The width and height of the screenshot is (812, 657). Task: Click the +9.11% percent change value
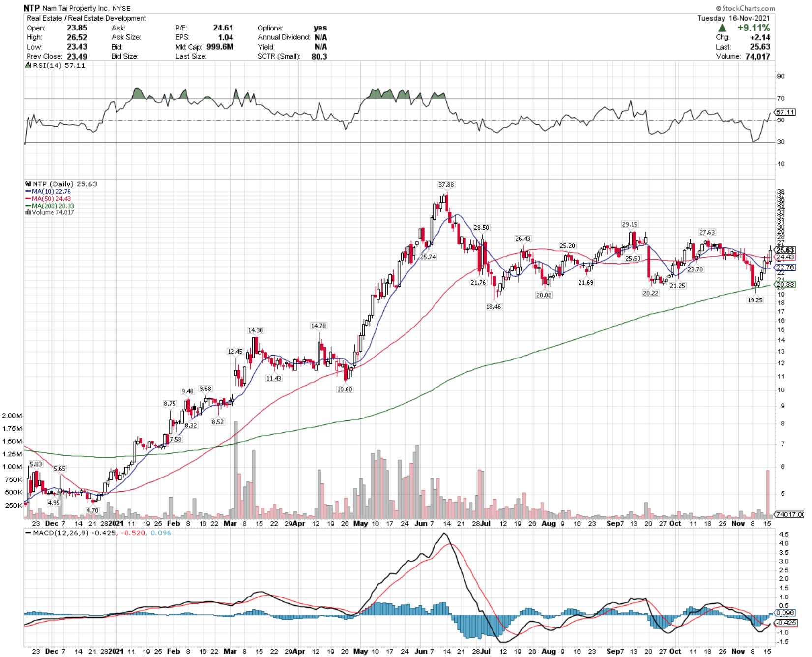click(x=754, y=28)
